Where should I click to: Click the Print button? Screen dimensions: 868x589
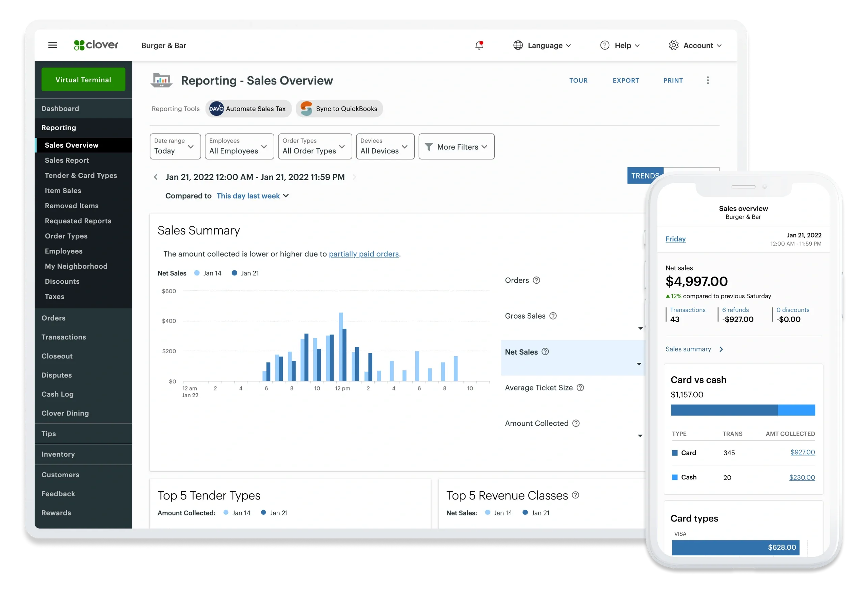[672, 80]
